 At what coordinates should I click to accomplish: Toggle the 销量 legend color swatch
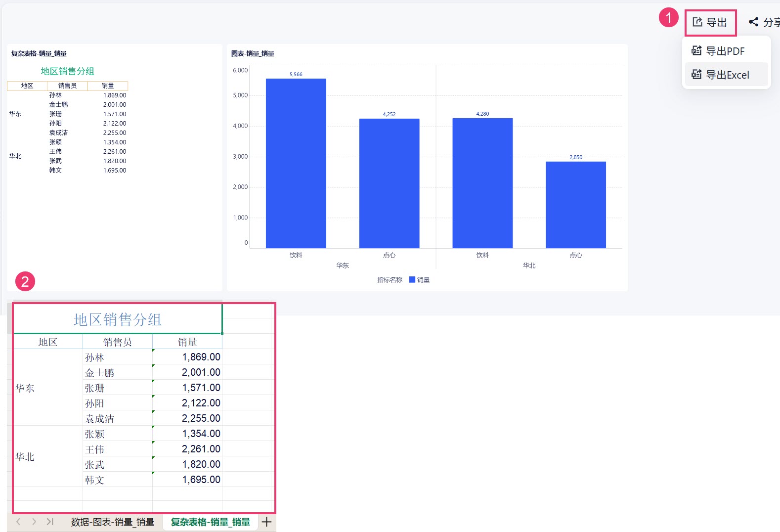412,280
